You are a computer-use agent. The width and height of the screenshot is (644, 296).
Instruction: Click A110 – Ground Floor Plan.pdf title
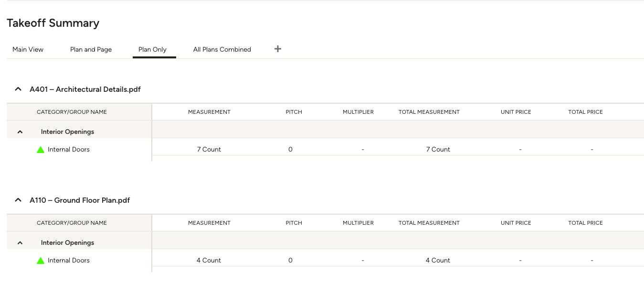(80, 200)
